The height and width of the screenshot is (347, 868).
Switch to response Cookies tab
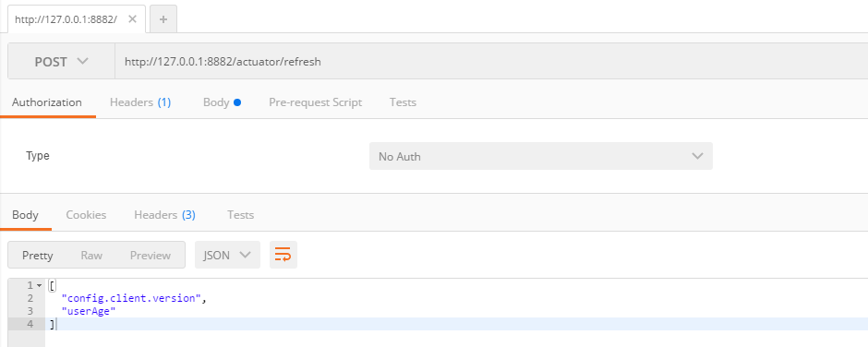pos(87,215)
